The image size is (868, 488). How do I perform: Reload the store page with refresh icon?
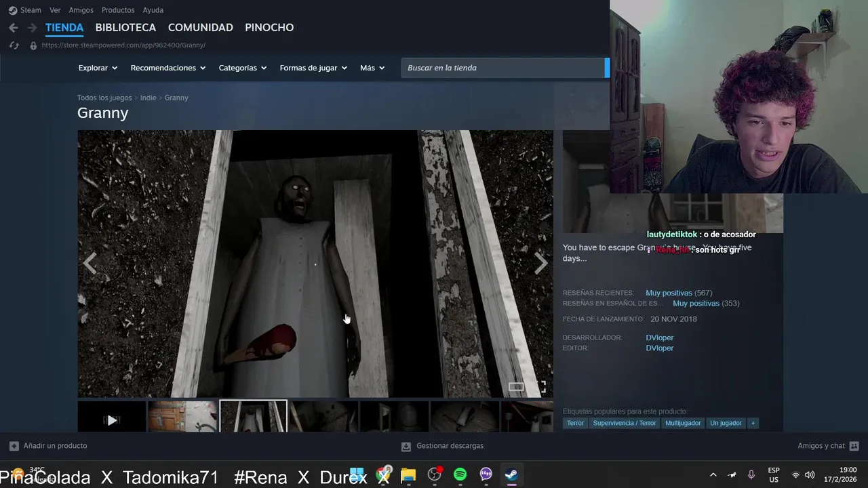pyautogui.click(x=14, y=45)
